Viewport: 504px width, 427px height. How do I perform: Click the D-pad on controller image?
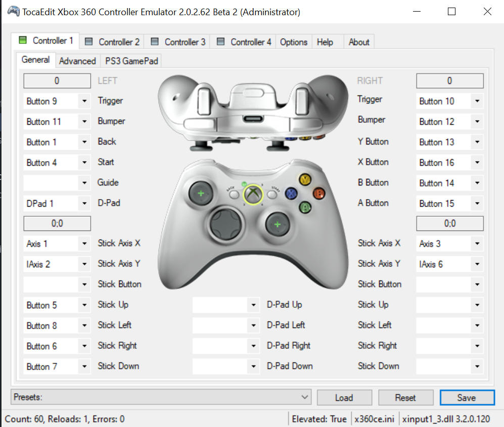pyautogui.click(x=225, y=224)
